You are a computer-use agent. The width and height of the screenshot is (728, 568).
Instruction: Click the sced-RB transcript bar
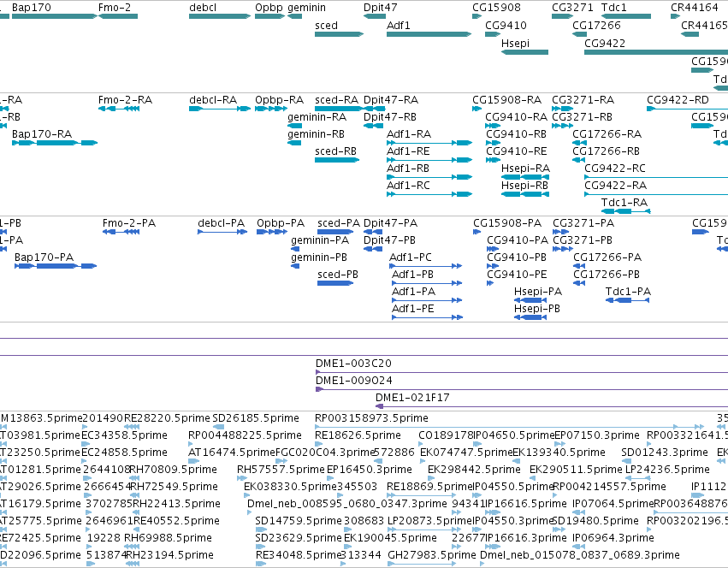pyautogui.click(x=337, y=160)
